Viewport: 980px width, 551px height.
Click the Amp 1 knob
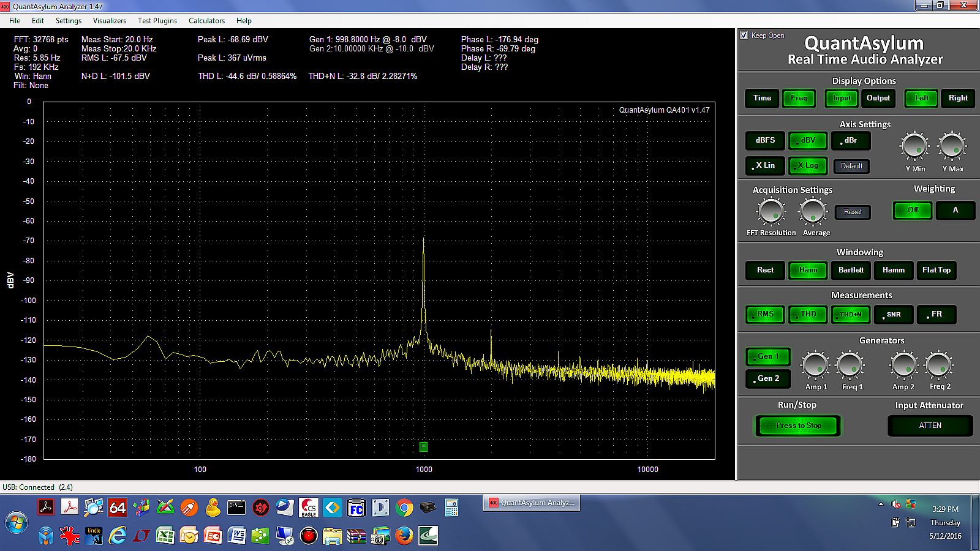tap(815, 365)
